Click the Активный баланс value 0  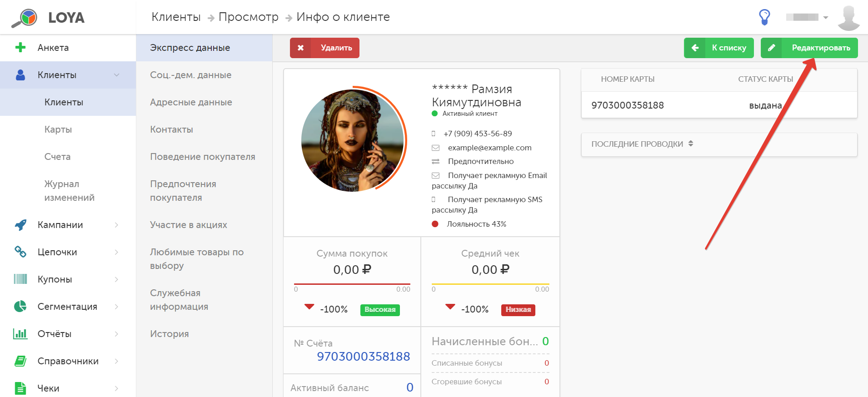tap(410, 387)
